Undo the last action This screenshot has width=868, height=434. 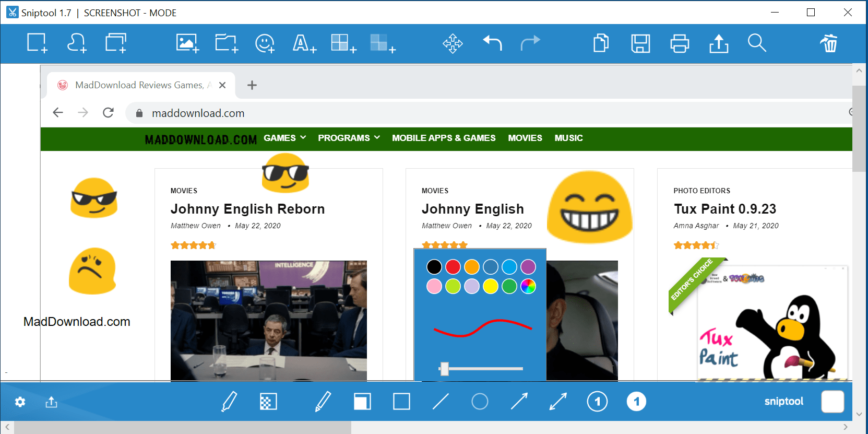492,43
